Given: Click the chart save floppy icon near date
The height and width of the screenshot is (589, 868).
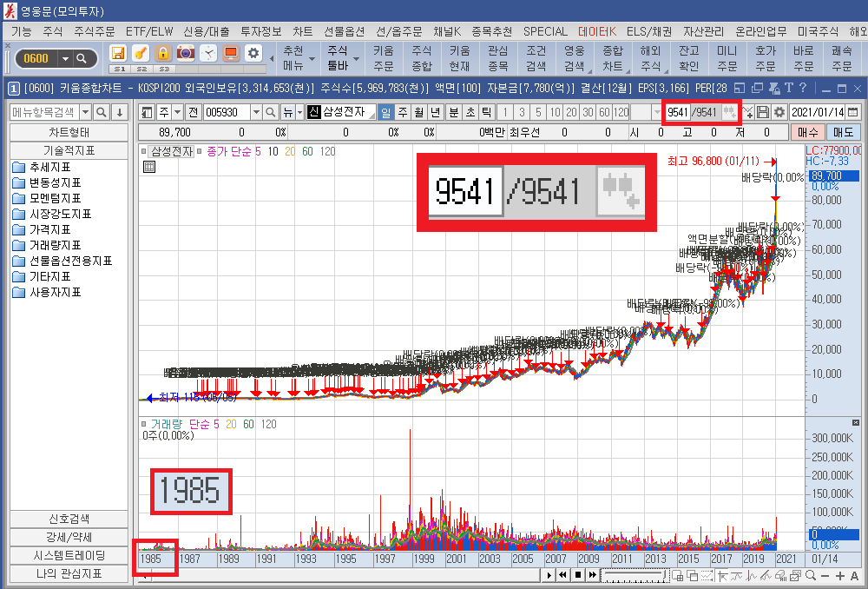Looking at the screenshot, I should coord(763,112).
